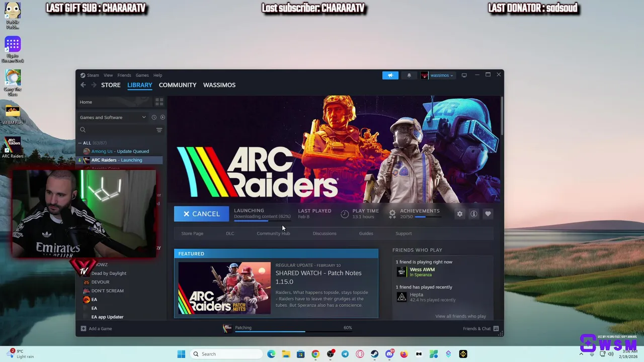Open Google Chrome from taskbar
This screenshot has width=644, height=362.
pos(315,354)
